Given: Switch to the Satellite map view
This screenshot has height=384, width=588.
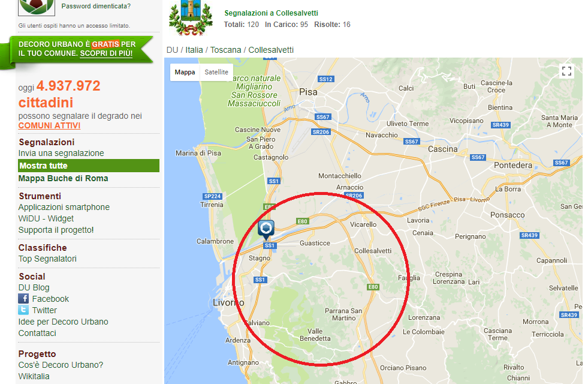Looking at the screenshot, I should 216,71.
